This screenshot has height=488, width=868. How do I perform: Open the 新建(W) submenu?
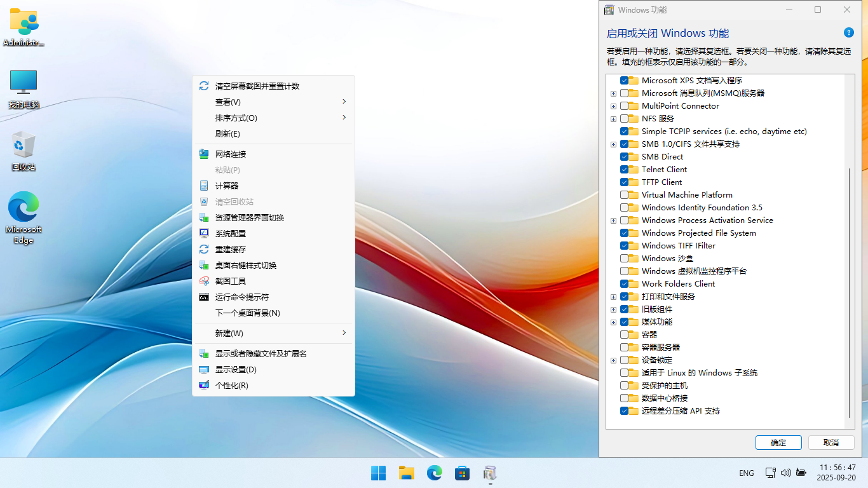coord(273,333)
